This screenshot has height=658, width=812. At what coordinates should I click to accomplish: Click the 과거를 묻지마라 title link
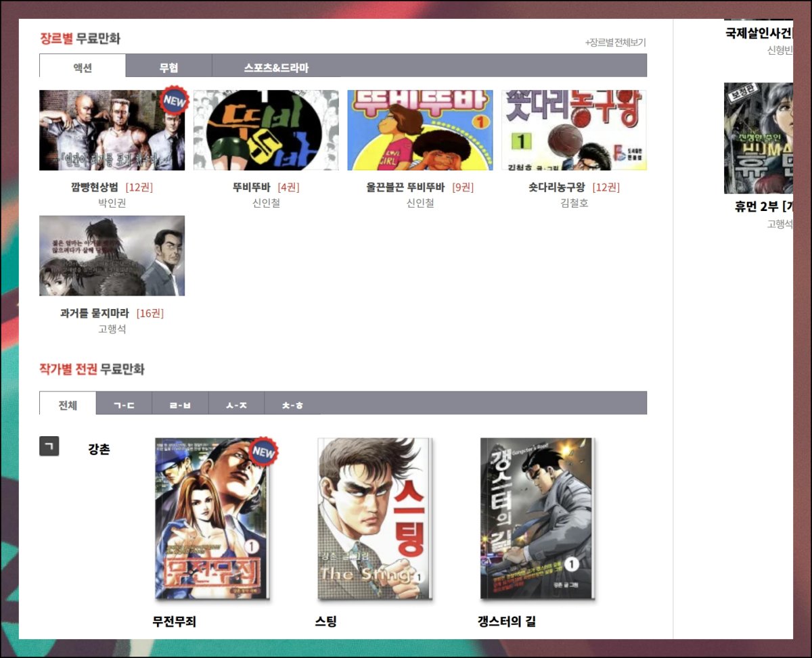[94, 313]
